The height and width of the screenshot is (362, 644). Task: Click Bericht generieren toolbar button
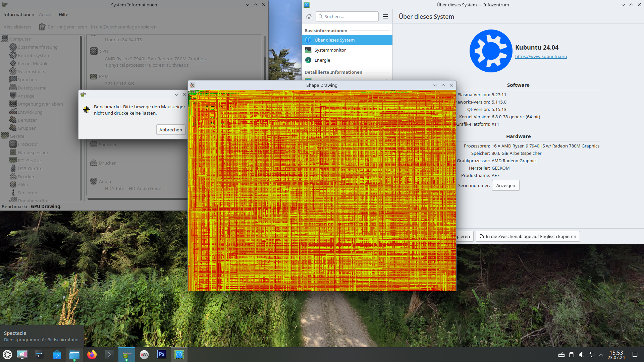click(x=63, y=27)
